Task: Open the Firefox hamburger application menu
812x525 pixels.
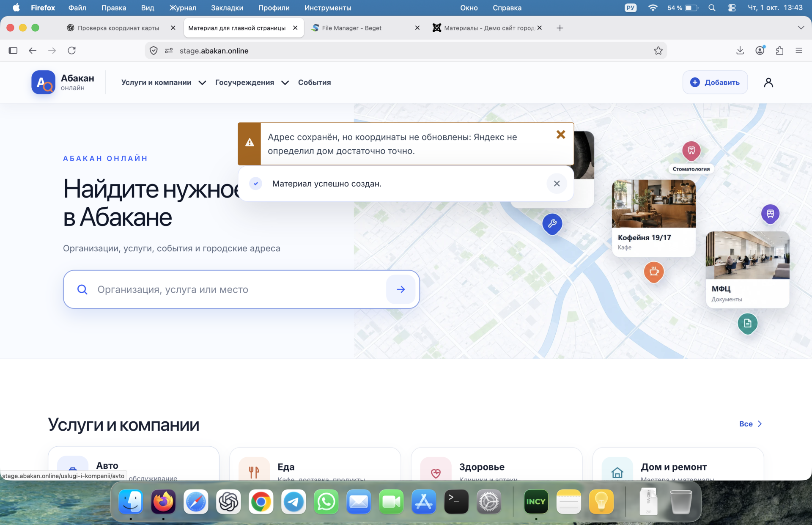Action: point(799,51)
